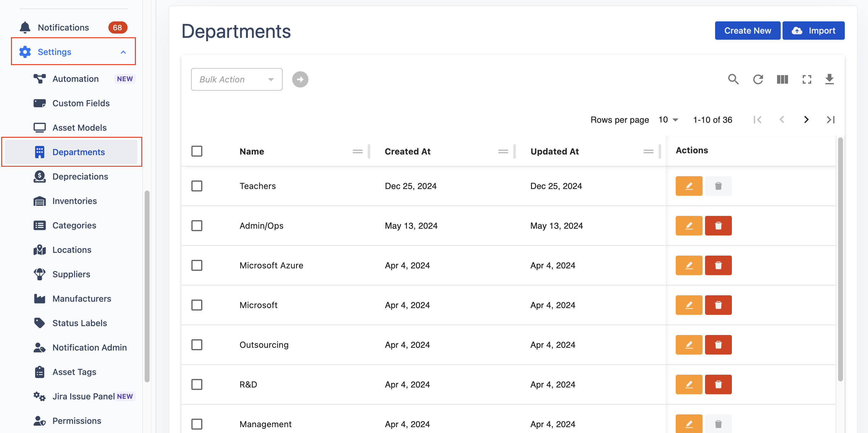Tick the select-all header checkbox
Viewport: 868px width, 433px height.
(x=197, y=151)
